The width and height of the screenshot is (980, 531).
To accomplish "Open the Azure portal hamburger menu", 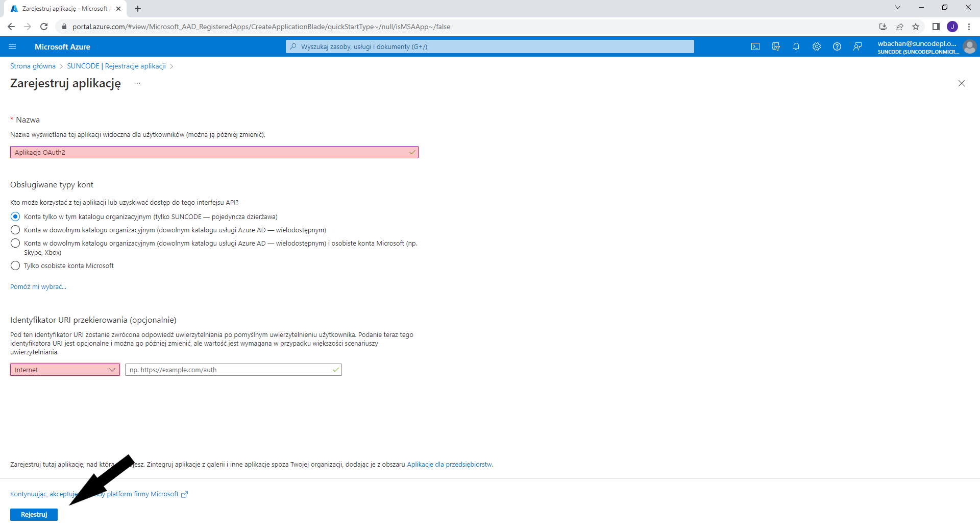I will coord(13,46).
